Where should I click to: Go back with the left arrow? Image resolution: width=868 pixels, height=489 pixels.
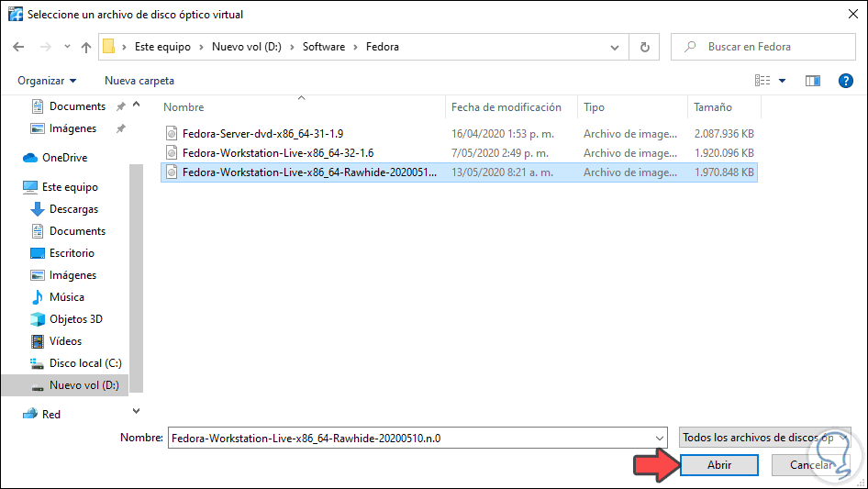[x=18, y=47]
